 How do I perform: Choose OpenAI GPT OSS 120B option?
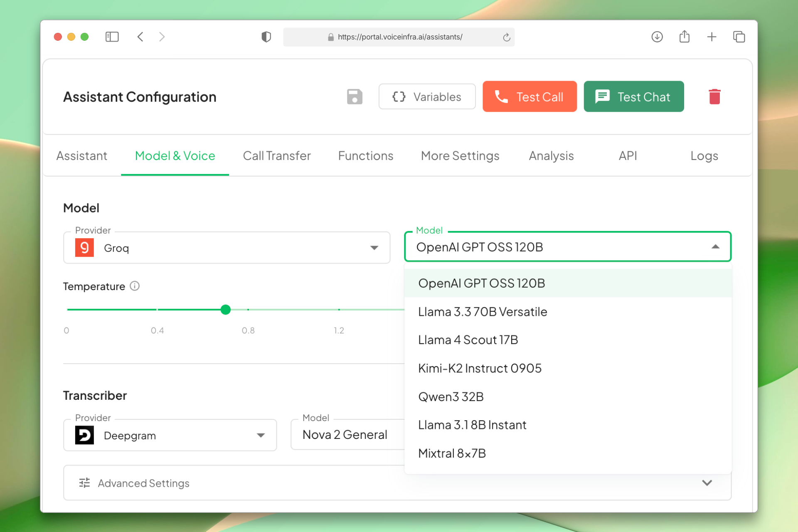pos(568,283)
